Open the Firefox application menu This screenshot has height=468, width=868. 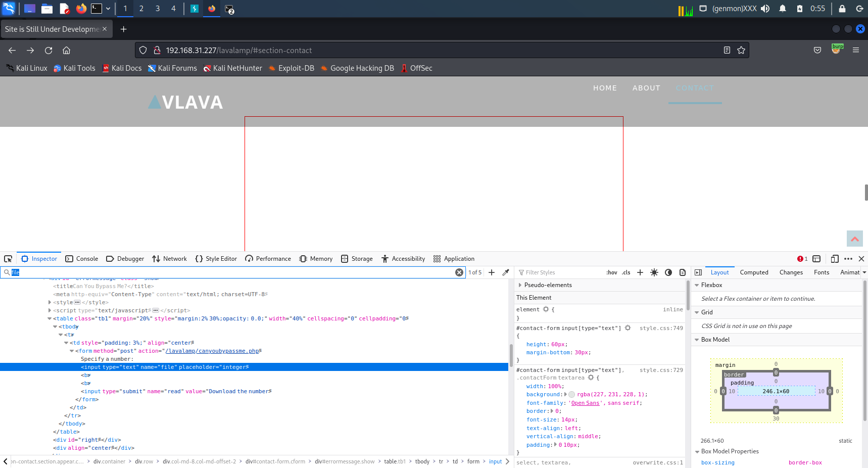click(x=856, y=51)
